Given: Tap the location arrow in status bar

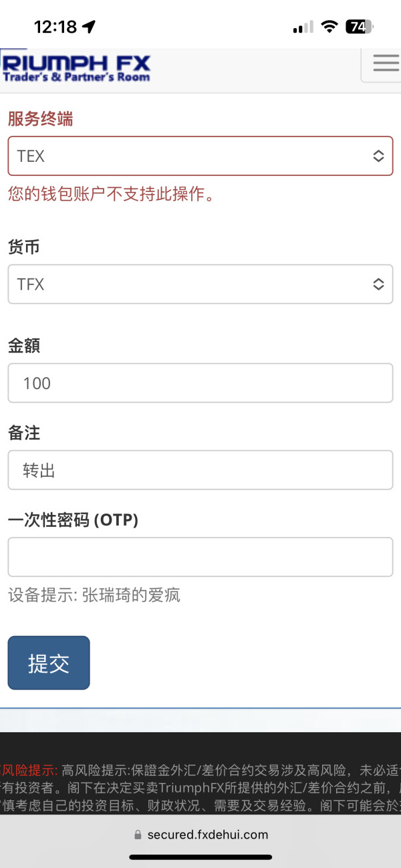Looking at the screenshot, I should point(88,27).
